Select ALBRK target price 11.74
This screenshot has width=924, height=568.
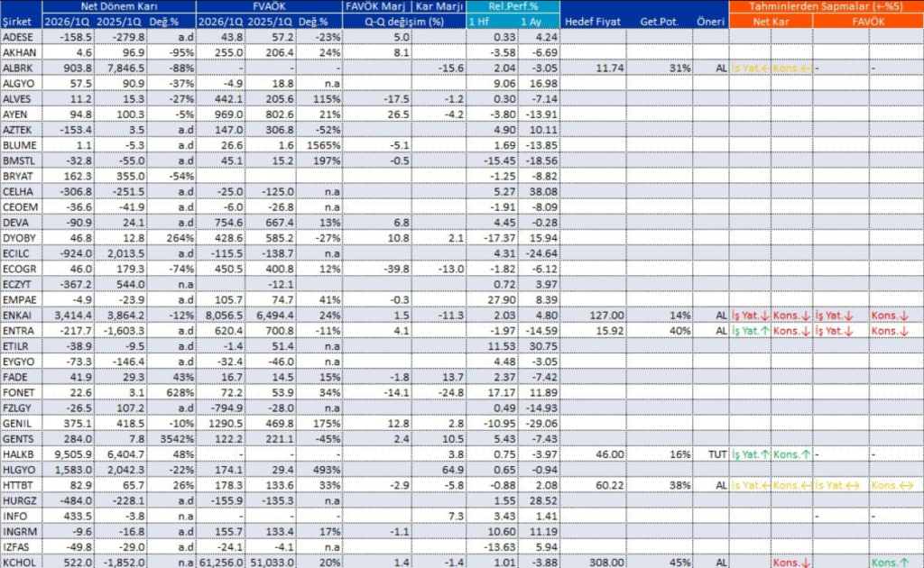pyautogui.click(x=609, y=69)
